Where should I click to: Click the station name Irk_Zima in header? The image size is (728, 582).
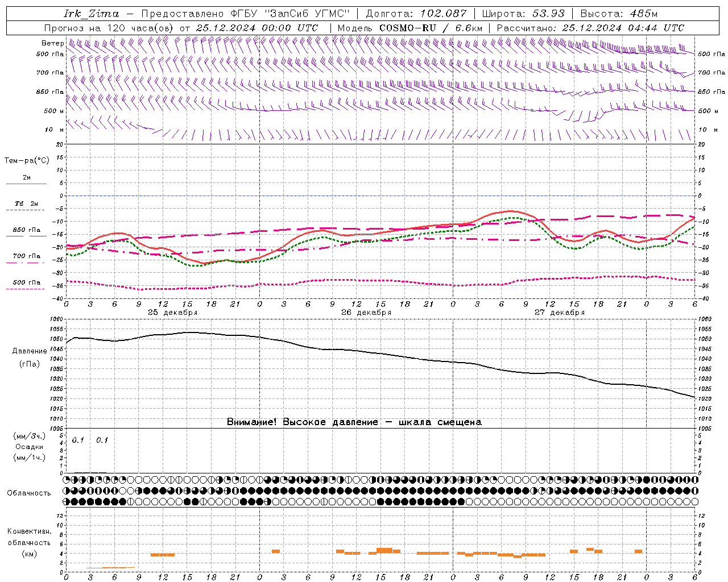click(x=92, y=14)
